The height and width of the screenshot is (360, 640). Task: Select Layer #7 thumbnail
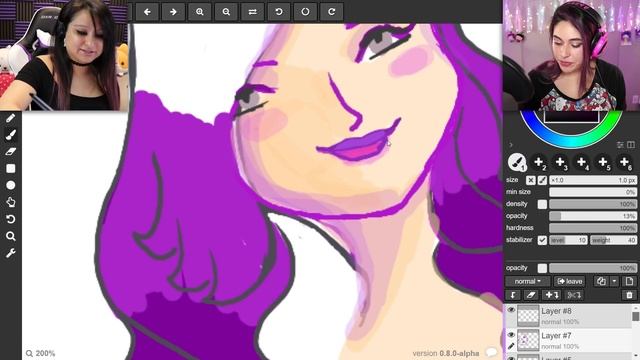tap(528, 340)
